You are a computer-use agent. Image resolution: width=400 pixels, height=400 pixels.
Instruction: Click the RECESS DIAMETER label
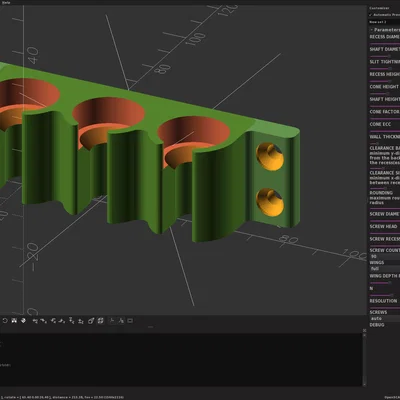pyautogui.click(x=385, y=37)
